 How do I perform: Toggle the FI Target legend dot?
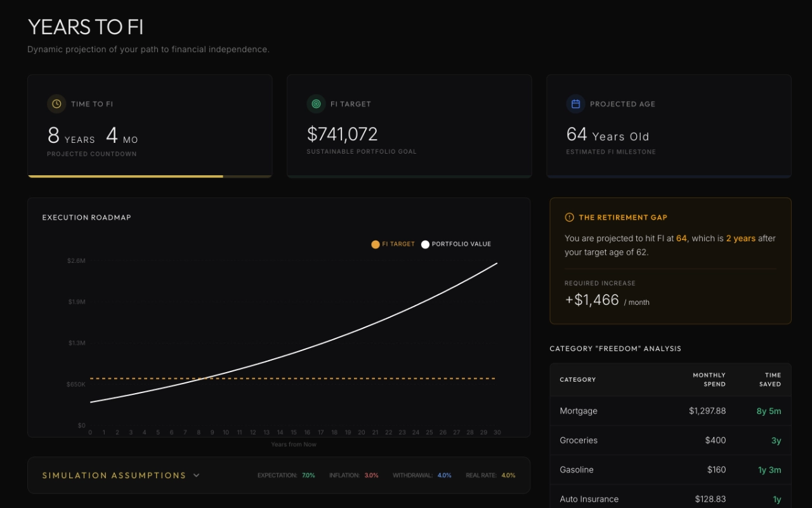[376, 244]
